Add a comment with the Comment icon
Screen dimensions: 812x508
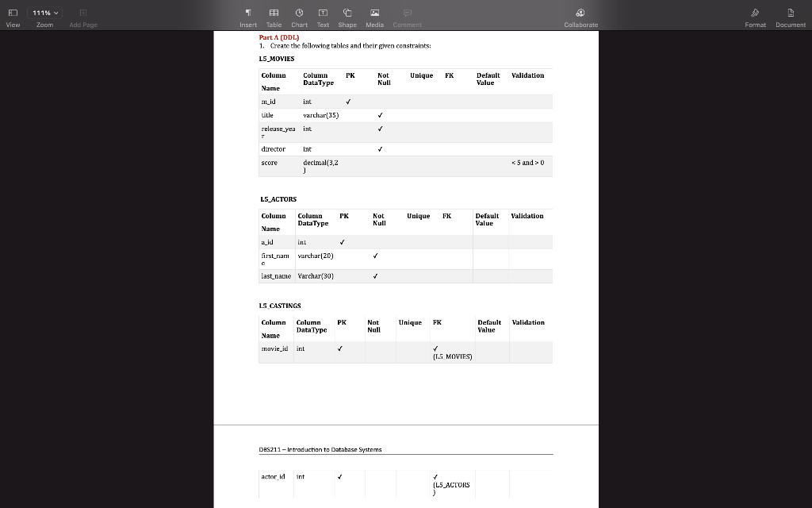407,14
